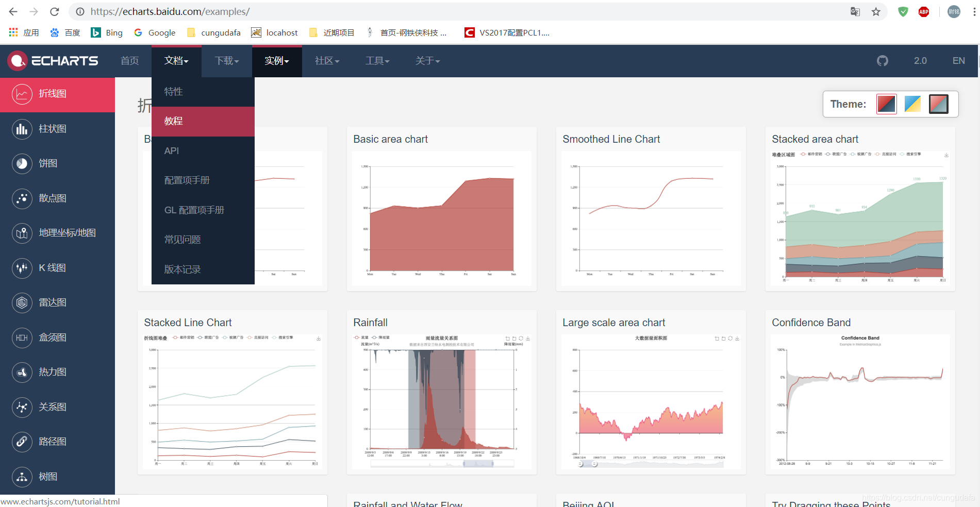The width and height of the screenshot is (980, 507).
Task: Expand the 下载 dropdown menu
Action: [x=227, y=61]
